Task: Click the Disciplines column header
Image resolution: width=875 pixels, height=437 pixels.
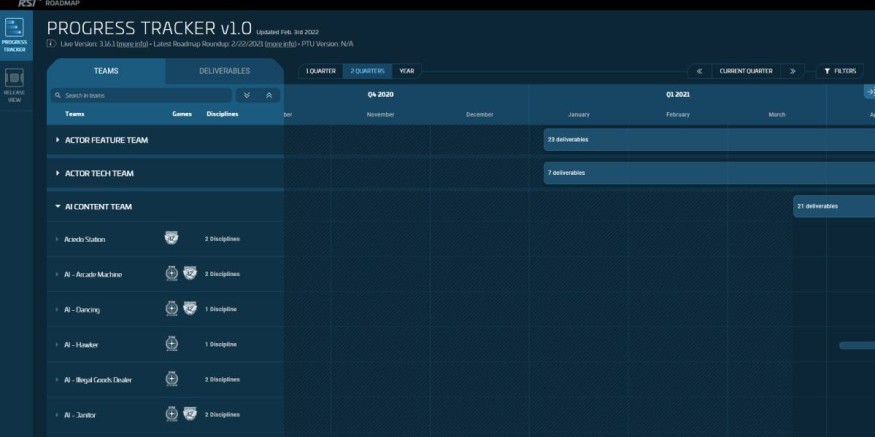Action: click(222, 114)
